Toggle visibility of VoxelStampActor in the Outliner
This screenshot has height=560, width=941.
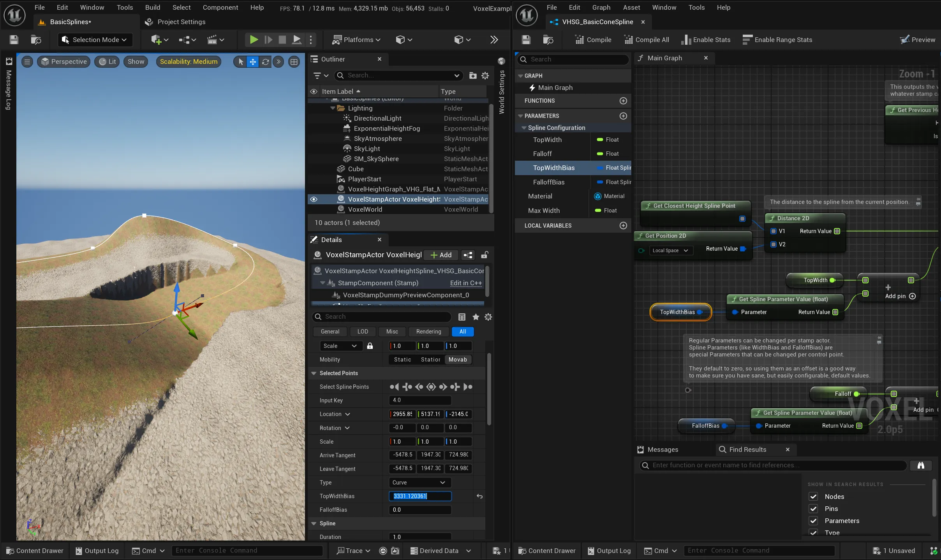coord(314,199)
